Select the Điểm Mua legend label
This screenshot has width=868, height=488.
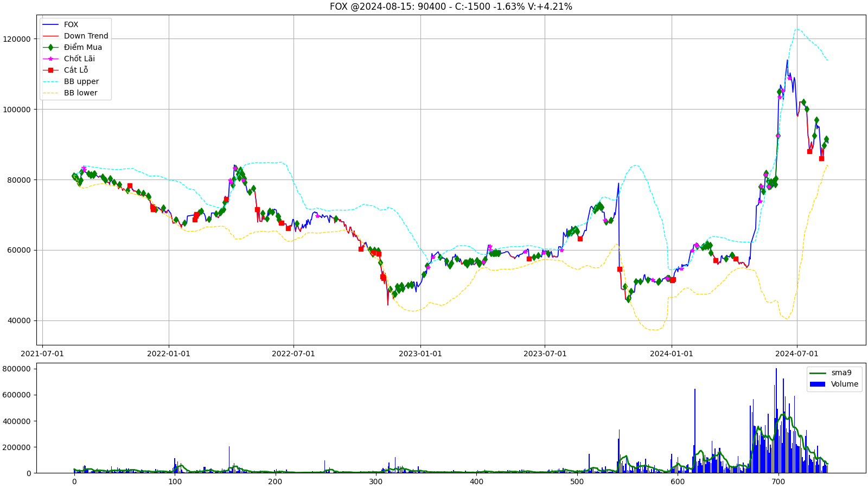coord(83,47)
